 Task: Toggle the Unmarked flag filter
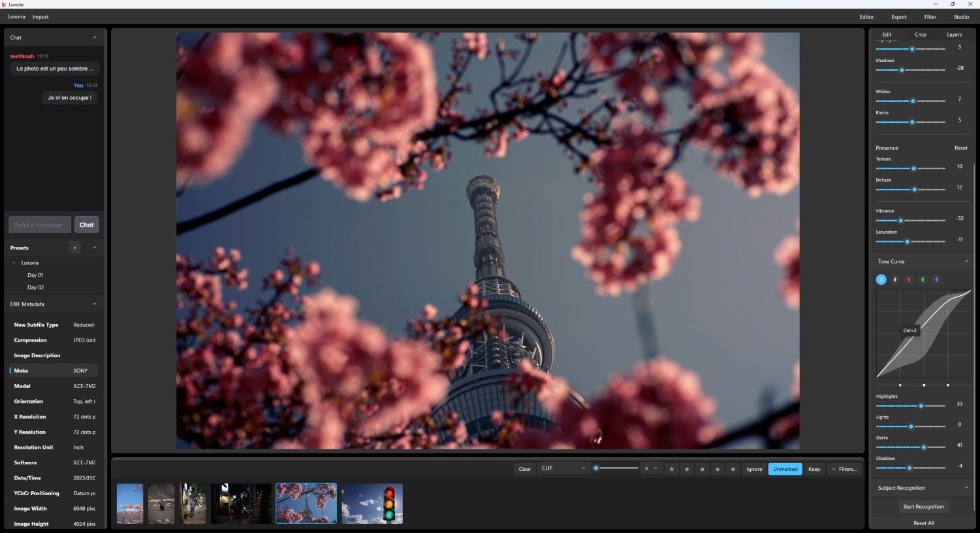785,469
